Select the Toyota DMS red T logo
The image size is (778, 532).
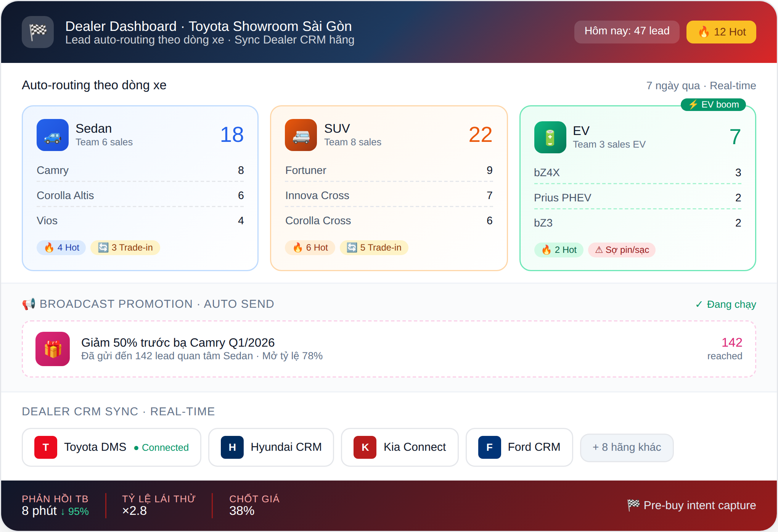pyautogui.click(x=46, y=447)
